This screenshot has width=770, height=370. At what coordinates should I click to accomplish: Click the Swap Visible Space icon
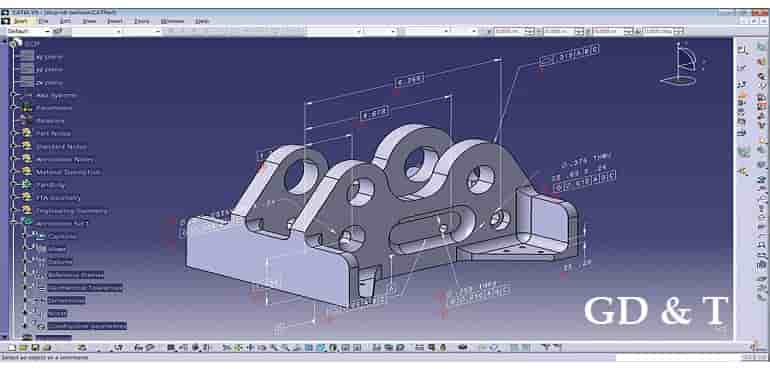[x=358, y=348]
